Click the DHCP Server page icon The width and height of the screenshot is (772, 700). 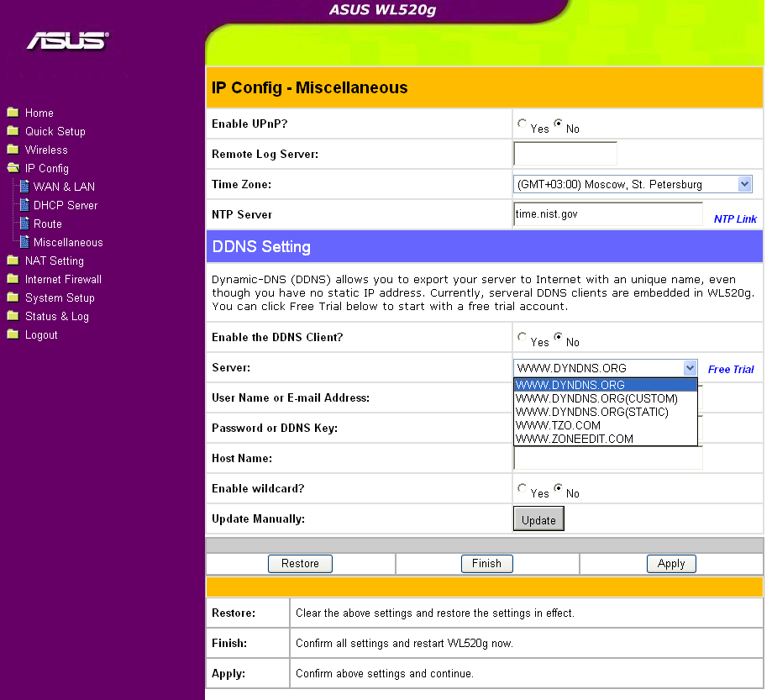[24, 205]
